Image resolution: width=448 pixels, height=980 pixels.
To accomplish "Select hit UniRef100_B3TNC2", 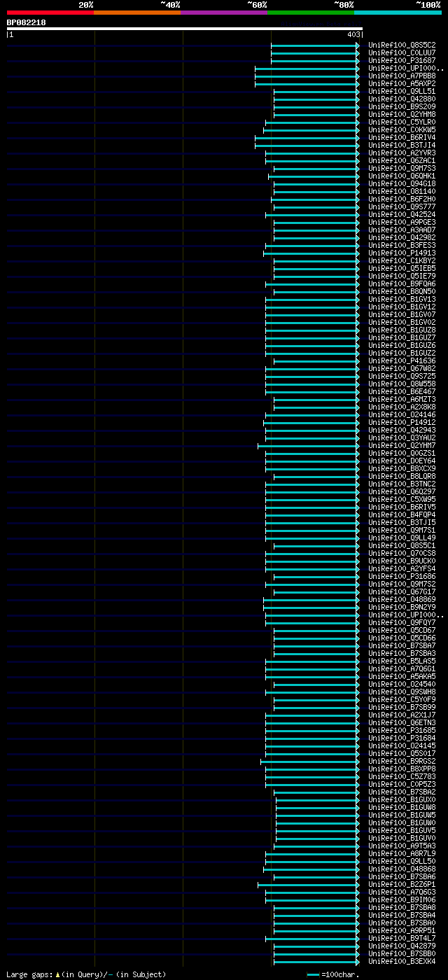I will (402, 484).
